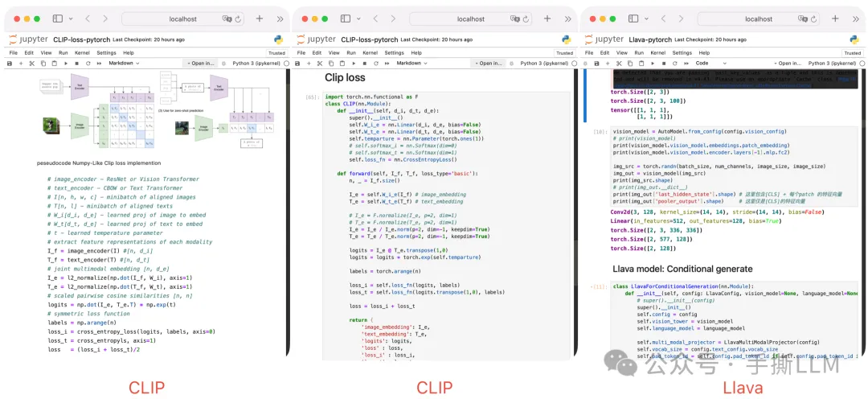Run selected cell in left CLIP window
The height and width of the screenshot is (399, 868).
pyautogui.click(x=66, y=64)
